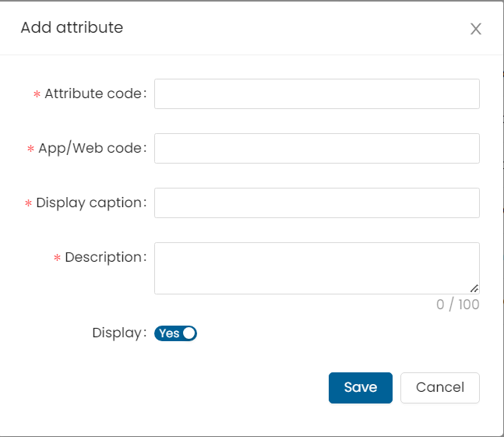Toggle the Display switch set to Yes

coord(175,333)
